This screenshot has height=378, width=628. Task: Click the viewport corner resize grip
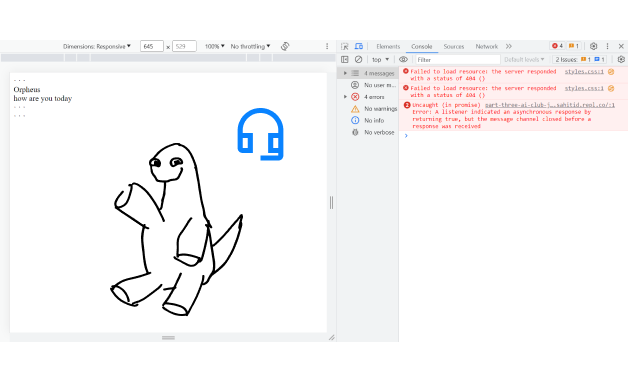[x=331, y=338]
